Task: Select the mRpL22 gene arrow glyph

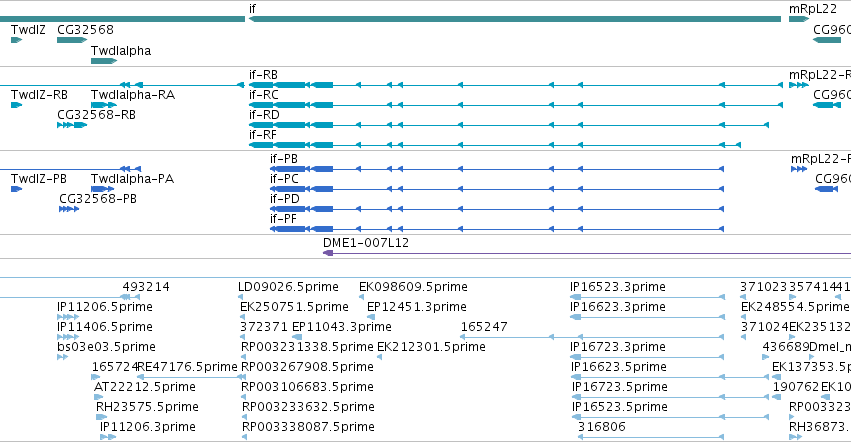Action: tap(799, 19)
